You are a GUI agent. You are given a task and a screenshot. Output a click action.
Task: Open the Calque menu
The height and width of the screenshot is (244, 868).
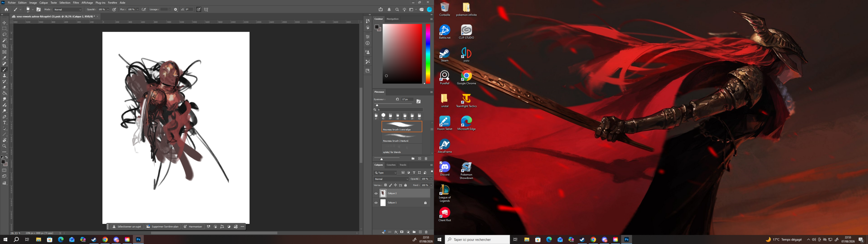click(44, 2)
